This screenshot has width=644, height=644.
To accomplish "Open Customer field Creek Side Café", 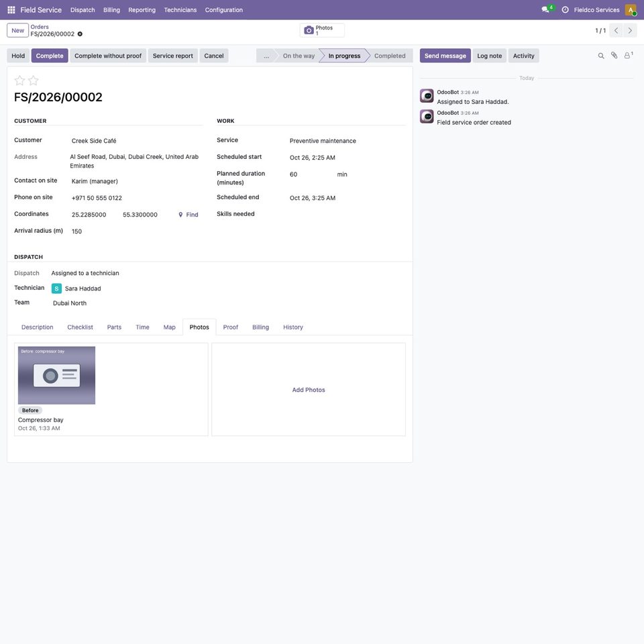I will [x=137, y=141].
